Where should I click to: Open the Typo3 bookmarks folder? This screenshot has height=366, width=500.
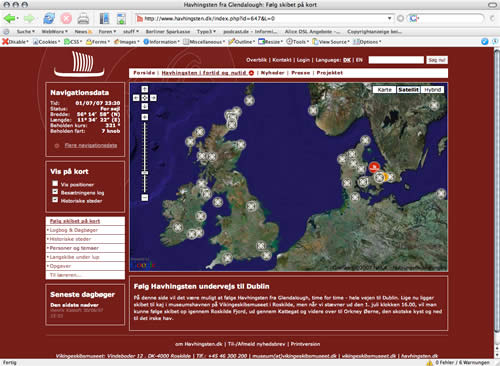206,32
